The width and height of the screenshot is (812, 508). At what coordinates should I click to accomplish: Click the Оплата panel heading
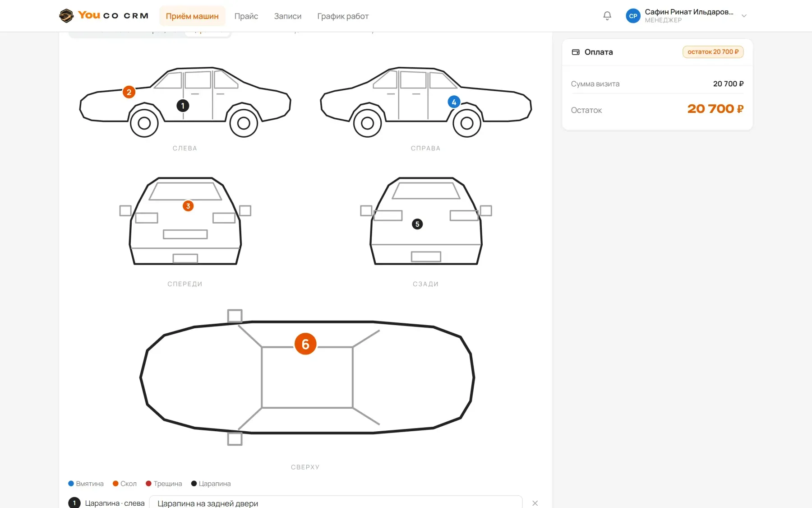click(599, 52)
